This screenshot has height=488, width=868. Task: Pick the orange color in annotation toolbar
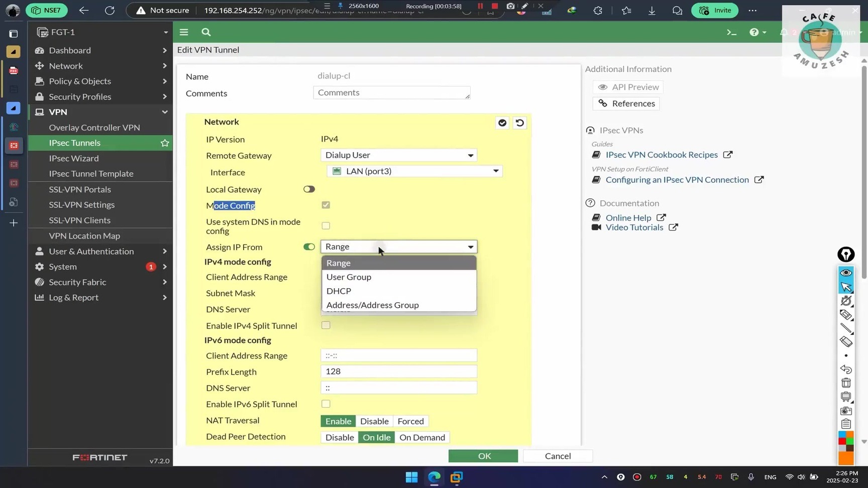(x=846, y=458)
